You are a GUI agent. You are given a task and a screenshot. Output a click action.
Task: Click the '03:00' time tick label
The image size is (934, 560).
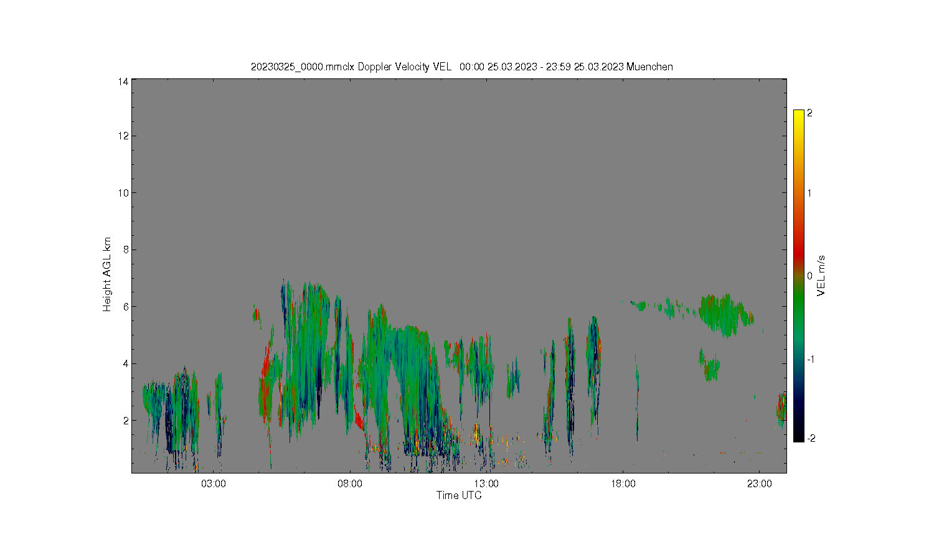coord(214,484)
